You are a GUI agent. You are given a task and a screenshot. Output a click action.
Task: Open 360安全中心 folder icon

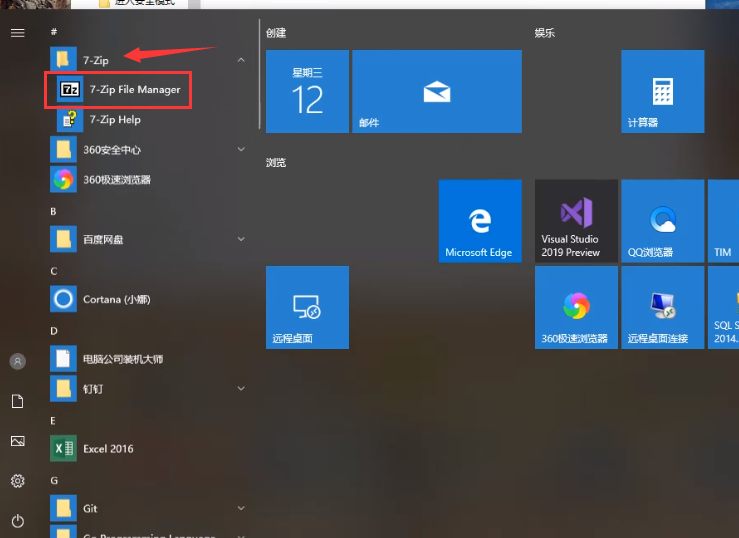[x=63, y=149]
